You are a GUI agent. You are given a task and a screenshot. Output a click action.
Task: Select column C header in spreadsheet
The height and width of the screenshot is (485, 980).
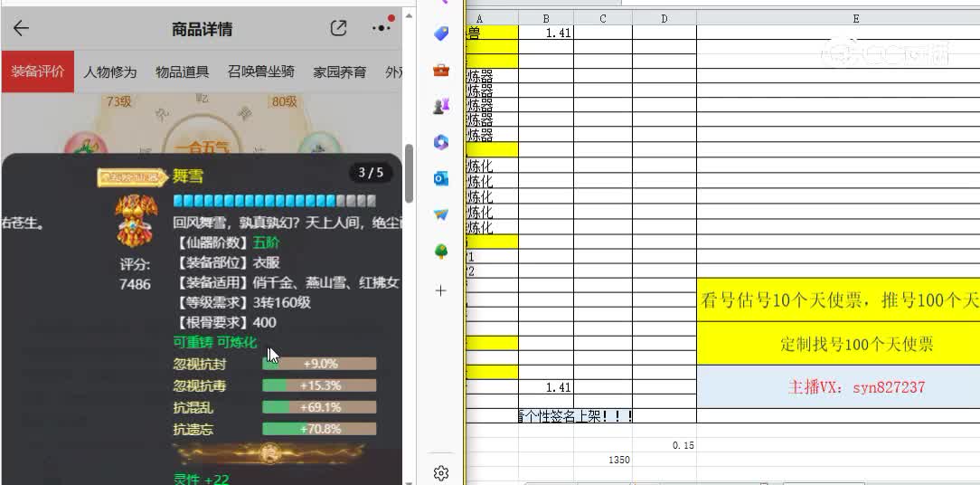click(x=602, y=19)
